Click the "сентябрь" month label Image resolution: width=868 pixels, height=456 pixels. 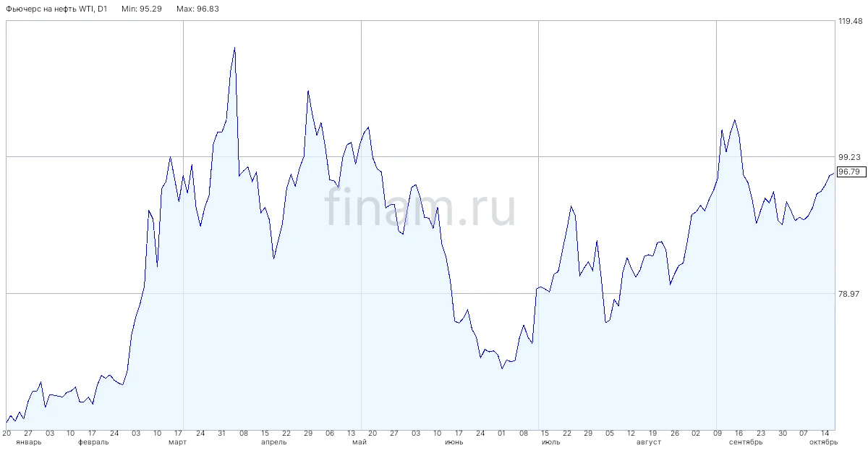(746, 442)
